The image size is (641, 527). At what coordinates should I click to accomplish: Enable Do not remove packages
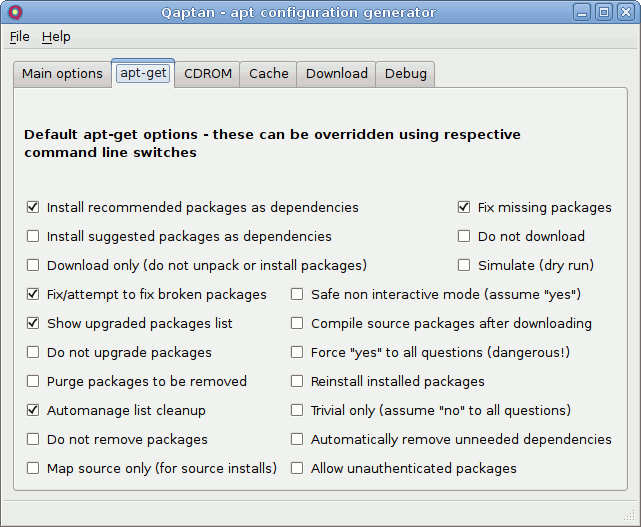coord(33,439)
